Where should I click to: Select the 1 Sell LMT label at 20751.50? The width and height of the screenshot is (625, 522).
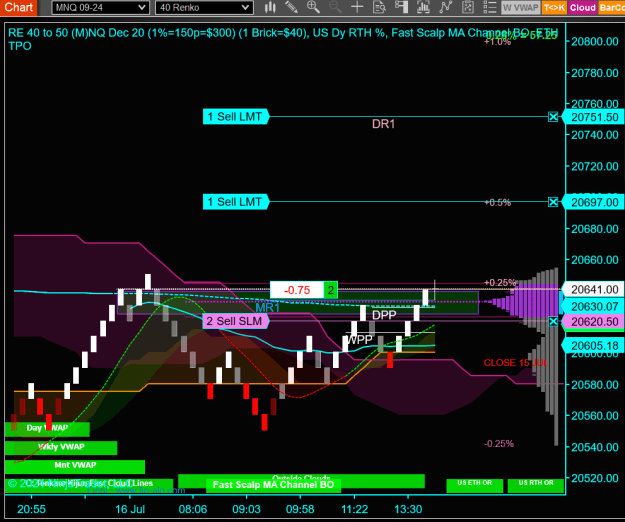pyautogui.click(x=236, y=117)
